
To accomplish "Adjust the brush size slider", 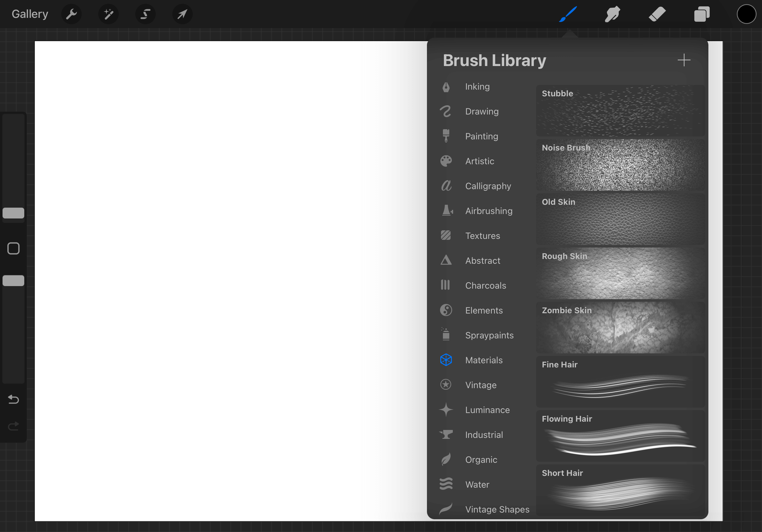I will [13, 213].
